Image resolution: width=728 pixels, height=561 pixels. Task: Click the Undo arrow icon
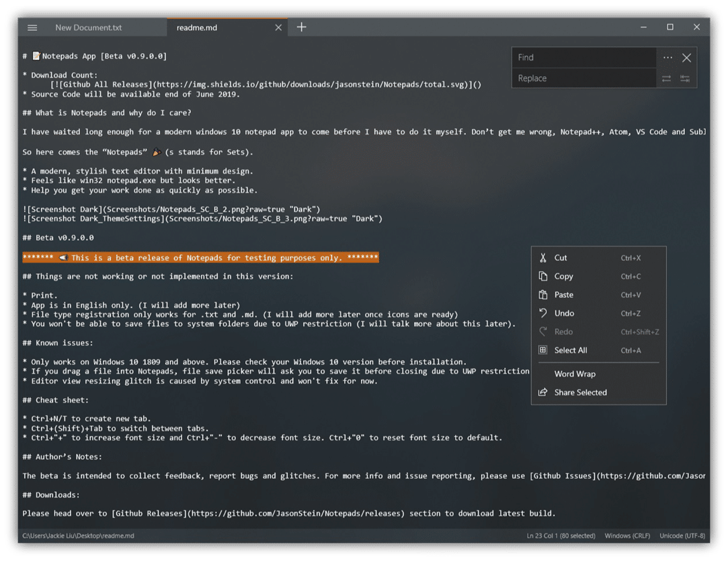(543, 313)
